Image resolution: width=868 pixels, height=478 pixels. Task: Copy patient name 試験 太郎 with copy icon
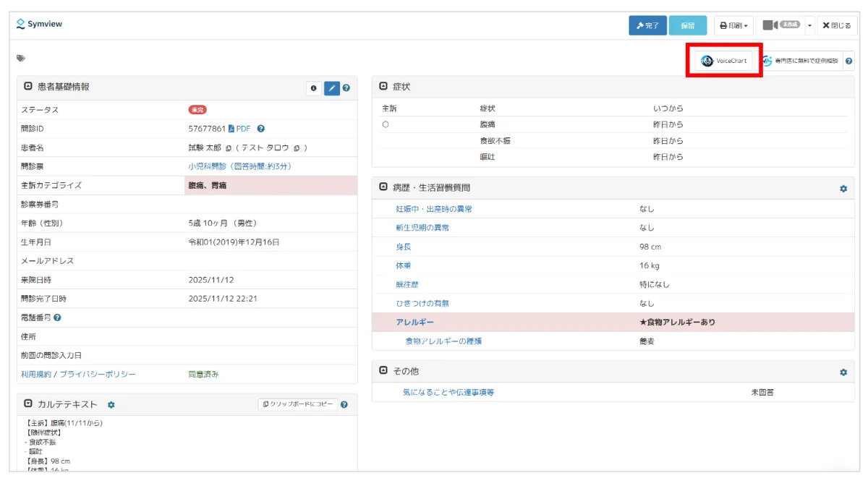point(229,148)
